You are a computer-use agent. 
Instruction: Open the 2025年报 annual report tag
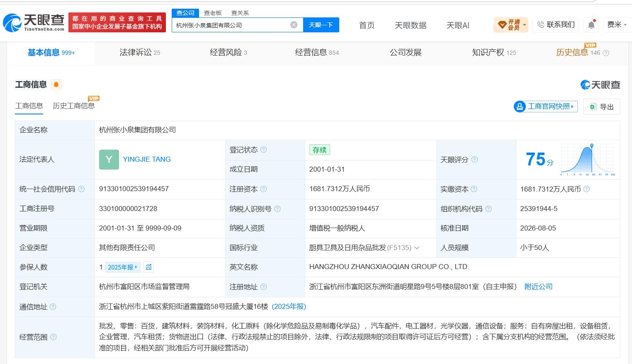tap(122, 267)
